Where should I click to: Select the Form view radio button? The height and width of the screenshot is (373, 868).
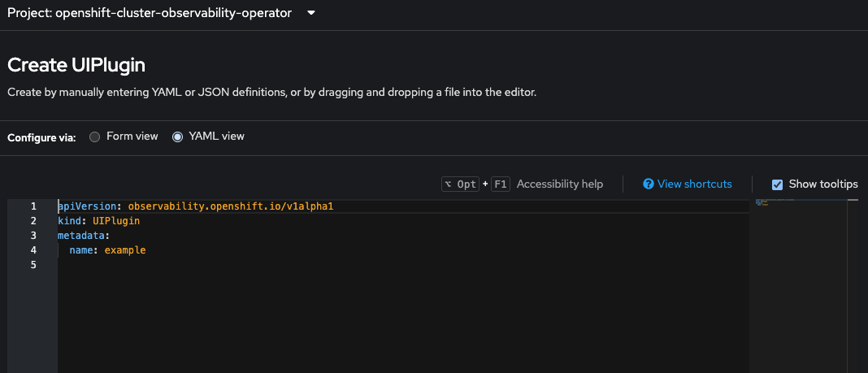pos(95,137)
